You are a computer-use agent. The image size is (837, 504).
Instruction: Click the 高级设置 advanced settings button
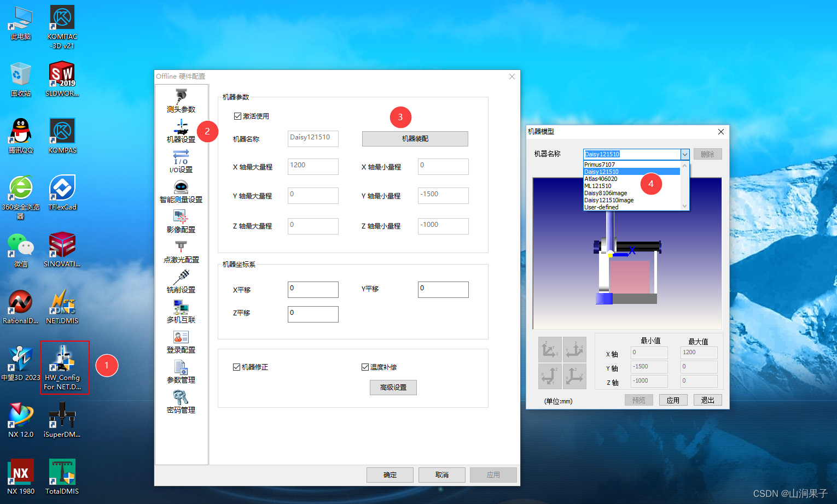tap(393, 387)
